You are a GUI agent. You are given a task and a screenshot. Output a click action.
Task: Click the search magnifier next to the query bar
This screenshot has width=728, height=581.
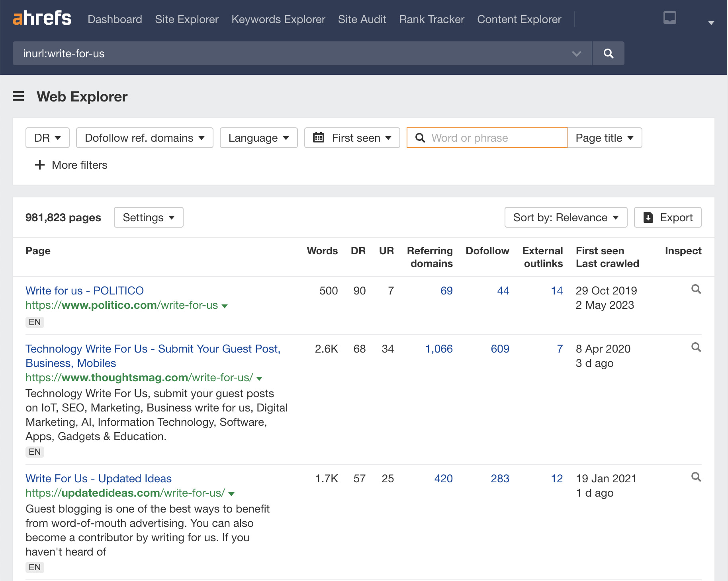(608, 53)
